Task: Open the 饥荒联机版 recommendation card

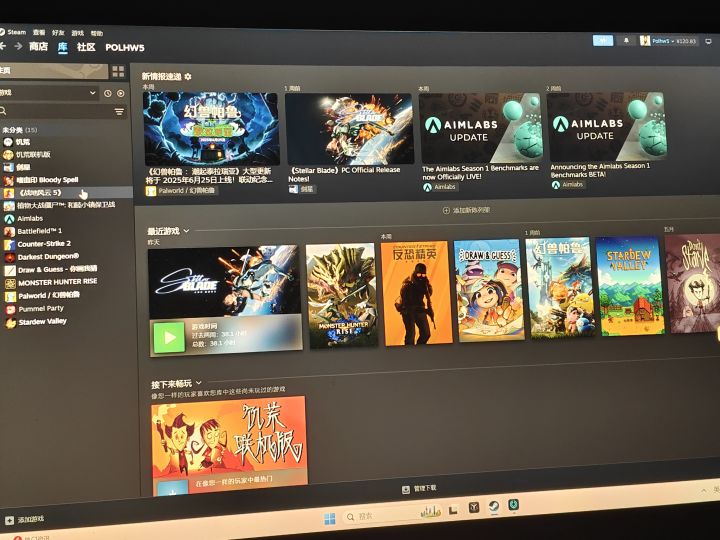Action: click(229, 445)
